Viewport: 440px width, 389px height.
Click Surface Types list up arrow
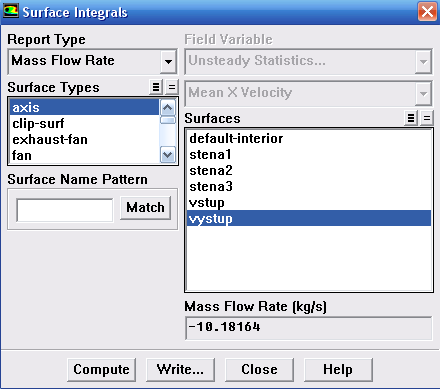click(x=168, y=107)
